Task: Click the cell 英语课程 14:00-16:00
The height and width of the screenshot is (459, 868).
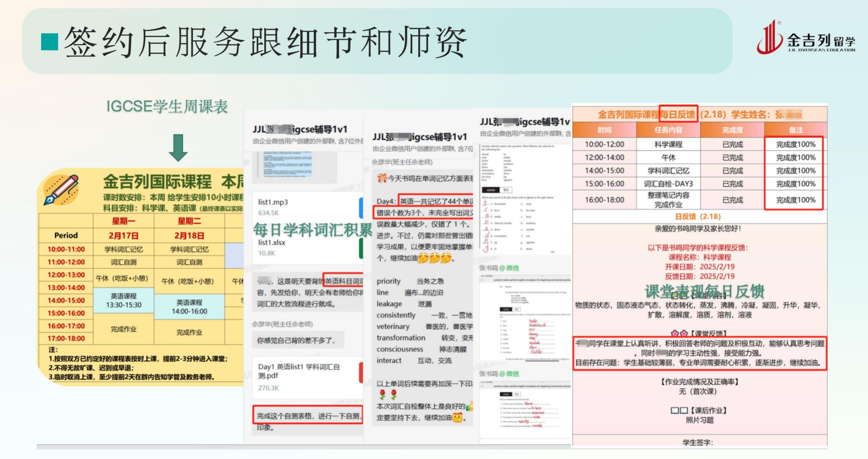Action: [x=189, y=307]
